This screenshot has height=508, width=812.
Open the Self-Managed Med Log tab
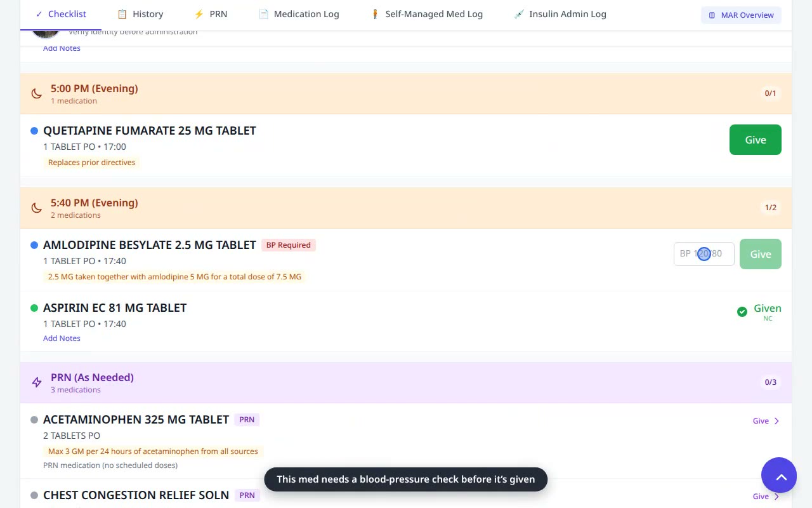426,14
